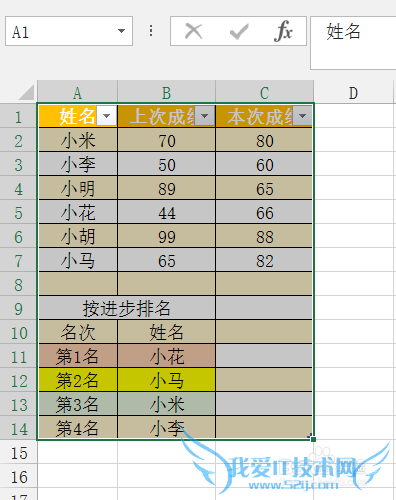Select the cell with value 50
This screenshot has height=500, width=396.
coord(167,164)
